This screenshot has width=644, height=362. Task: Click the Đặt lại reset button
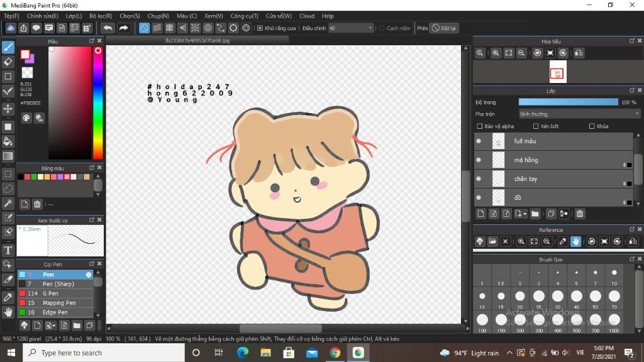point(444,28)
